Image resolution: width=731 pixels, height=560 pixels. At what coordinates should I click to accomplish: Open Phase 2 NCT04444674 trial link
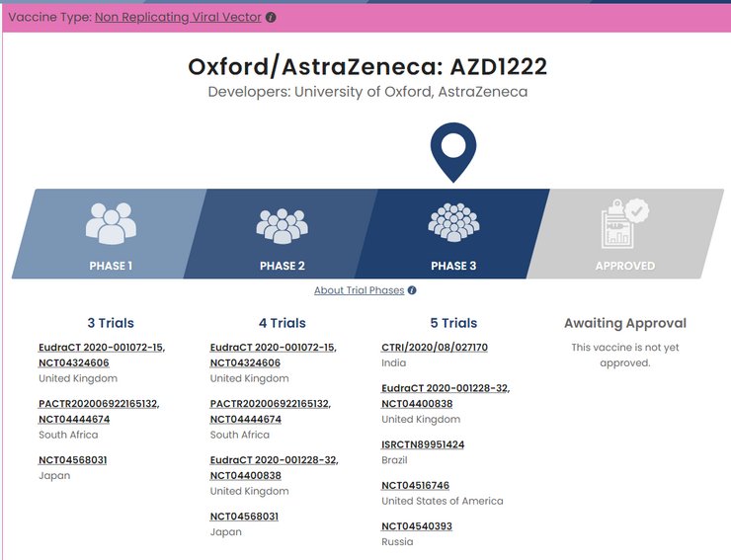pyautogui.click(x=246, y=419)
